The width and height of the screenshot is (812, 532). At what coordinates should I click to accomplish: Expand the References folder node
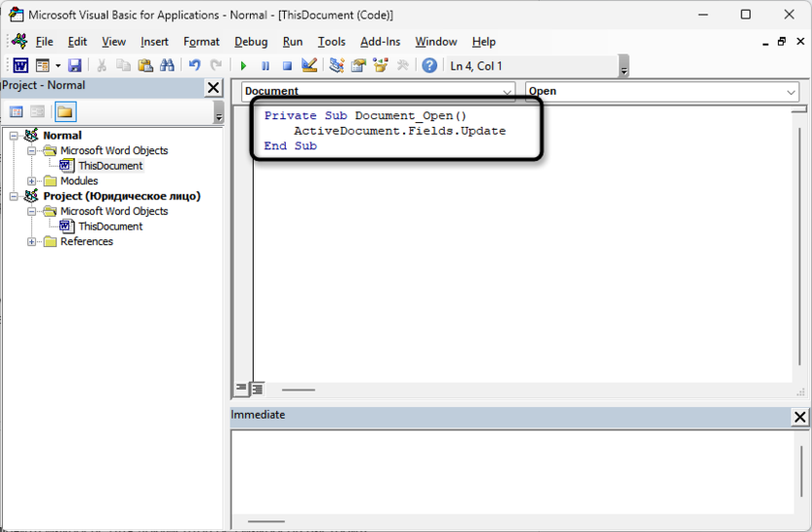click(32, 241)
